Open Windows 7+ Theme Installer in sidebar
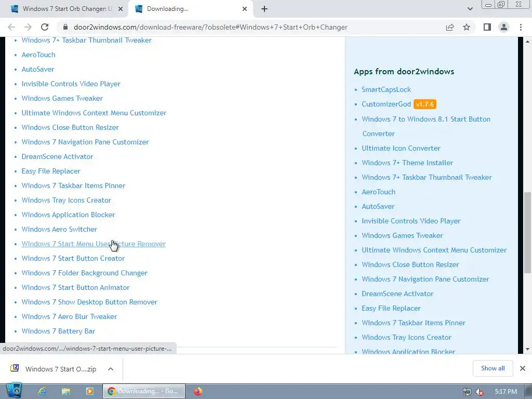The image size is (532, 399). click(x=407, y=163)
